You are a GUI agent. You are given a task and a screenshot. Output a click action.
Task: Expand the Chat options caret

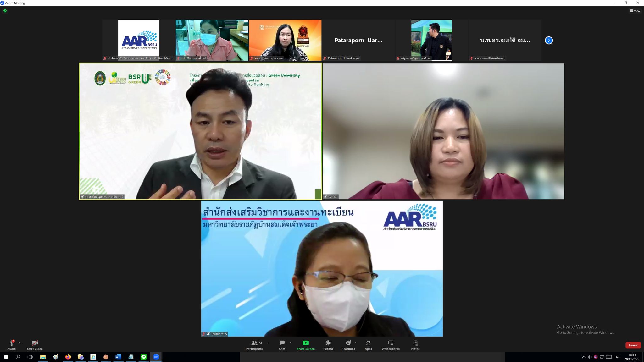290,343
